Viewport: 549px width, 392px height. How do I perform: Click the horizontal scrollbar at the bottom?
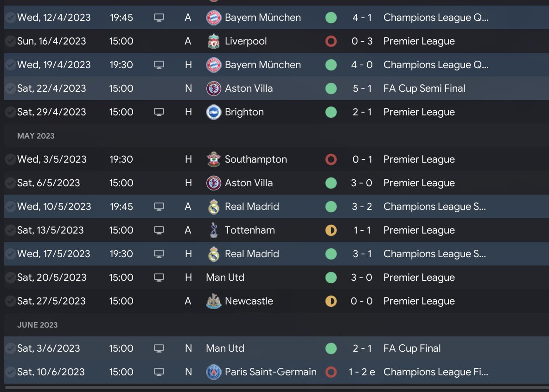tap(274, 387)
